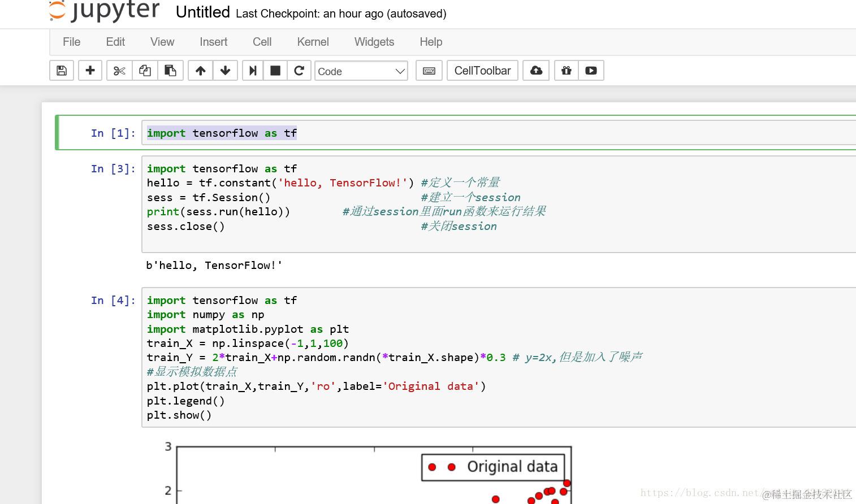The image size is (856, 504).
Task: Save the notebook with floppy disk icon
Action: (x=62, y=71)
